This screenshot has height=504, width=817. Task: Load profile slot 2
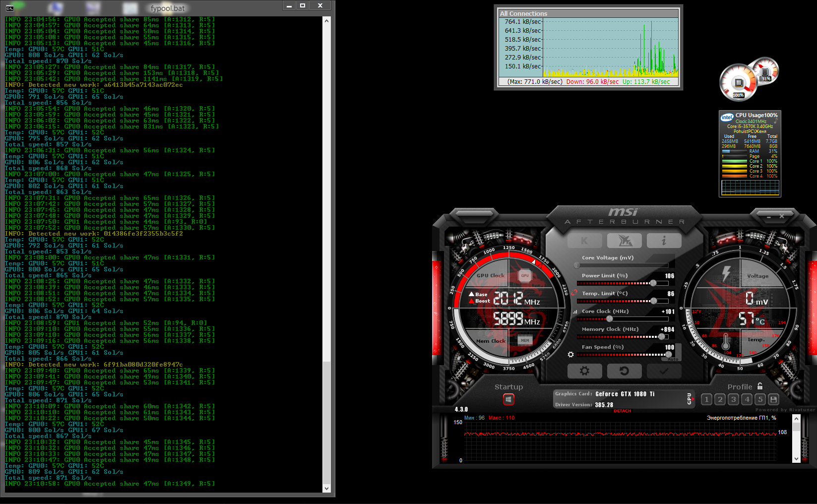coord(720,399)
